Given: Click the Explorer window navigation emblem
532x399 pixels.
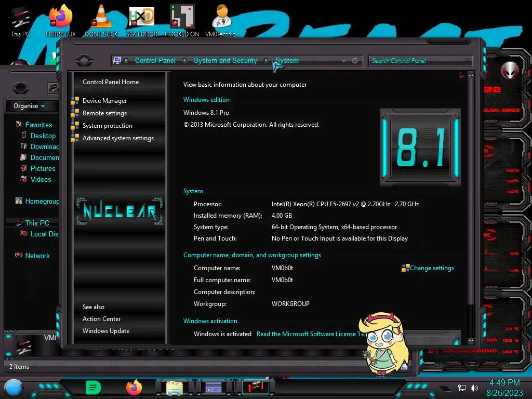Looking at the screenshot, I should tap(21, 88).
